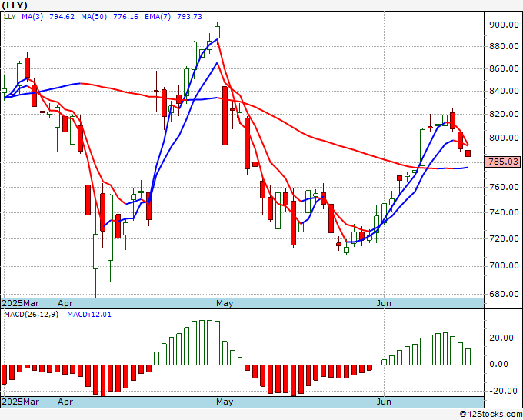Select Jun on the MACD date axis

coord(384,402)
